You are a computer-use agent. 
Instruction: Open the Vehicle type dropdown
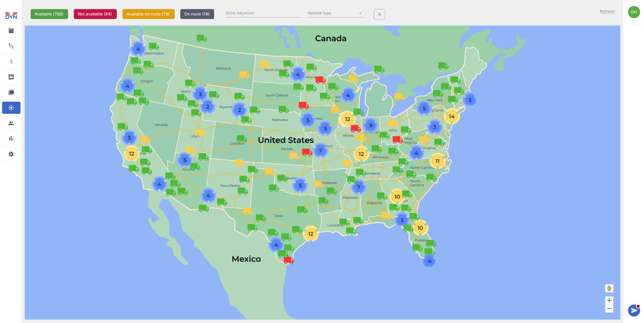[x=335, y=13]
